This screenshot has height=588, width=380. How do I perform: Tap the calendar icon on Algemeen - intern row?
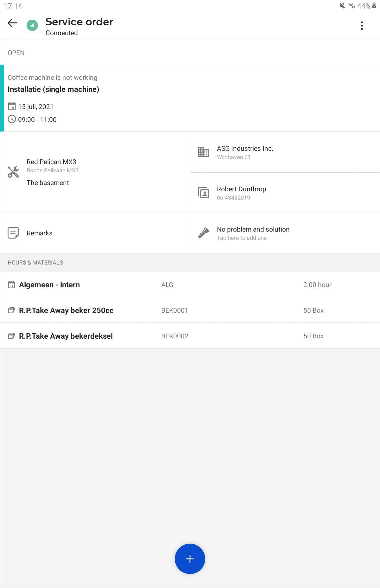(x=11, y=284)
